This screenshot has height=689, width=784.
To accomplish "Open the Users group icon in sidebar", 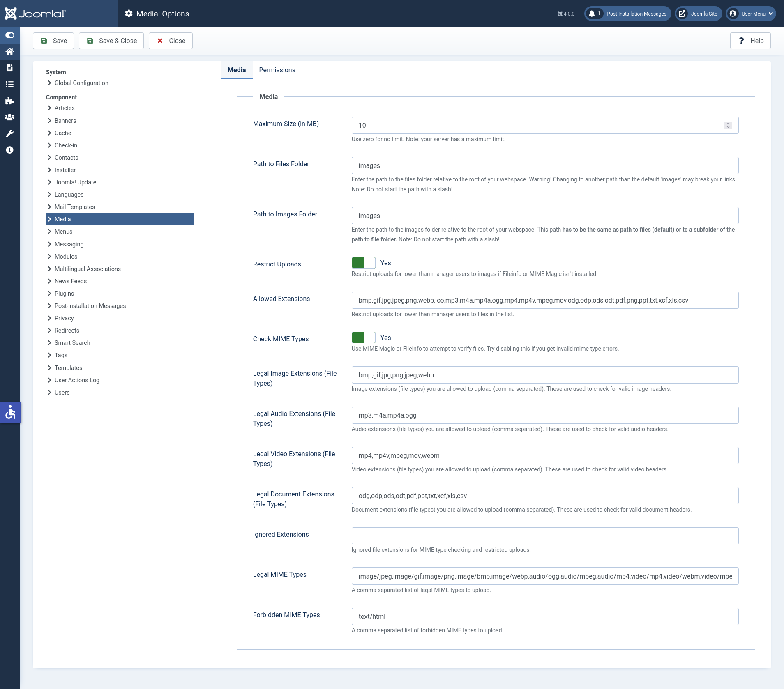I will [9, 117].
